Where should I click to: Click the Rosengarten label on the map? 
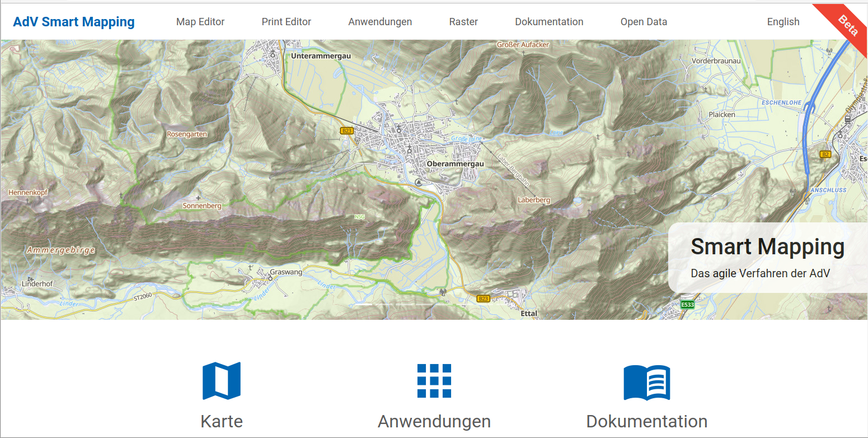187,134
